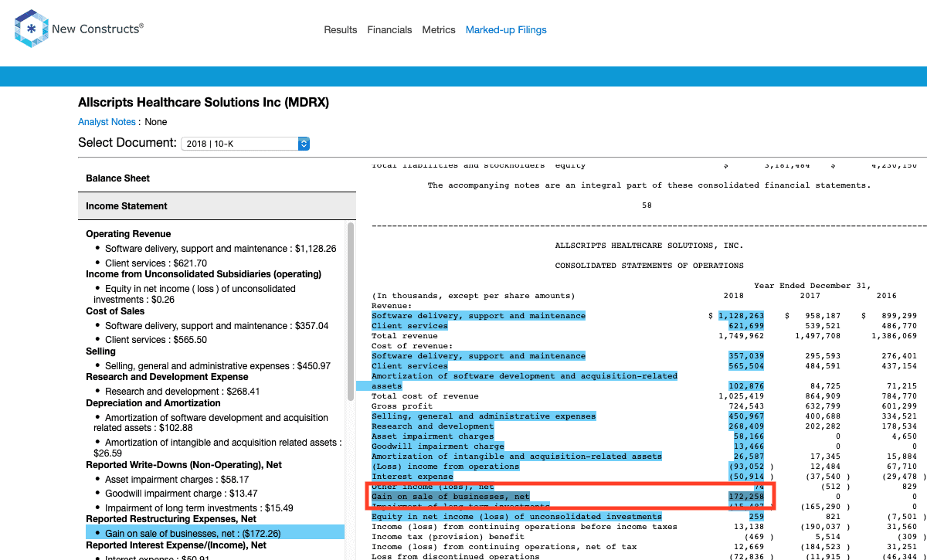Screen dimensions: 927x560
Task: Open the Marked-up Filings page
Action: 506,30
